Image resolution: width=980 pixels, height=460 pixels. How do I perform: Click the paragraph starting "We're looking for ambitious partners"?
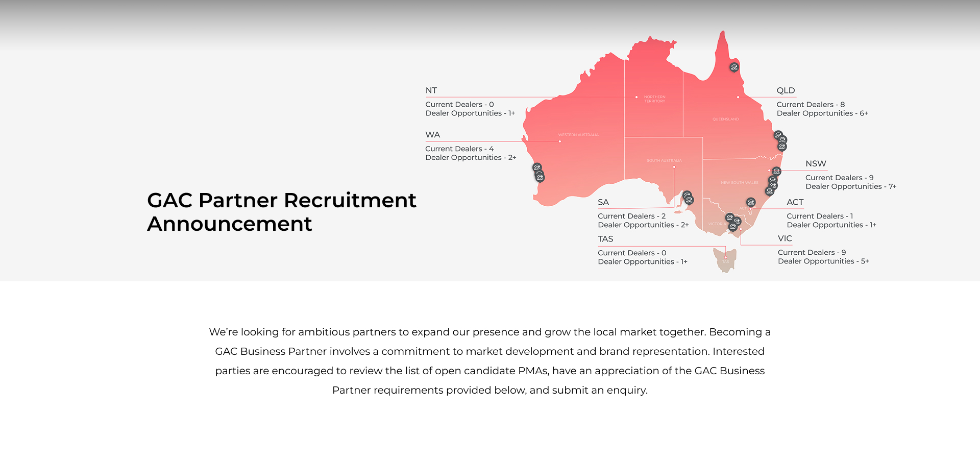tap(490, 361)
